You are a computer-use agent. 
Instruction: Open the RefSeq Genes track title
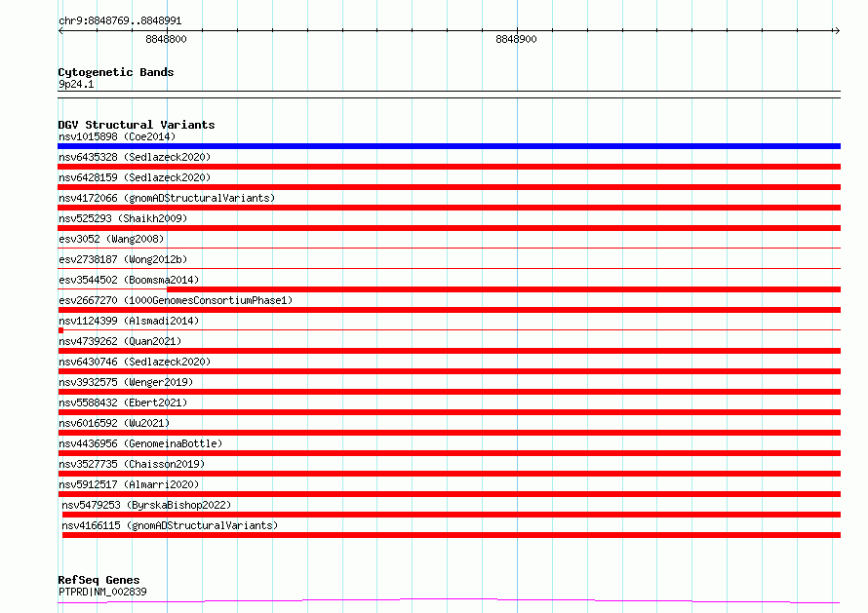(x=99, y=580)
